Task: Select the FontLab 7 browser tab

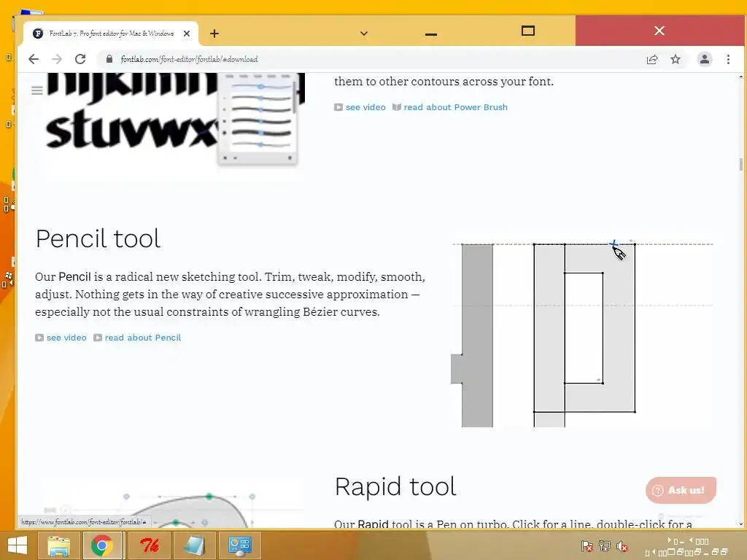Action: point(111,34)
